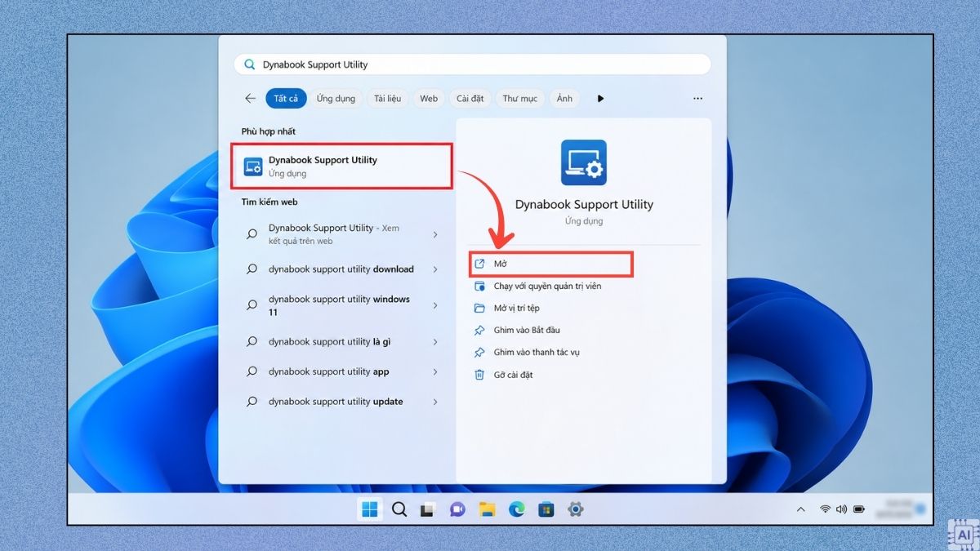
Task: Click the admin shield icon beside Chạy với quyền
Action: [479, 286]
